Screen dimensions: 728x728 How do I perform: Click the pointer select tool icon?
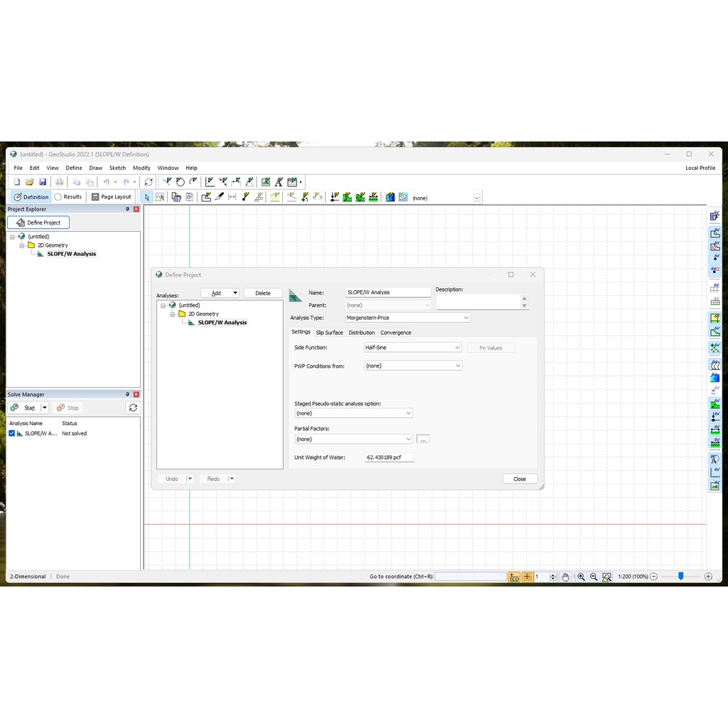coord(147,197)
